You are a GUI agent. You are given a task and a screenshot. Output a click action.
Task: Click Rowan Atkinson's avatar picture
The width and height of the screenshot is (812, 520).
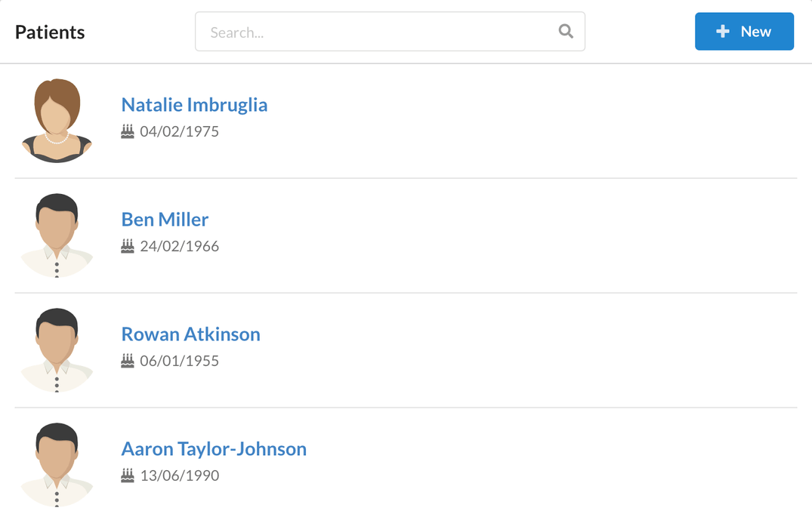(x=57, y=350)
